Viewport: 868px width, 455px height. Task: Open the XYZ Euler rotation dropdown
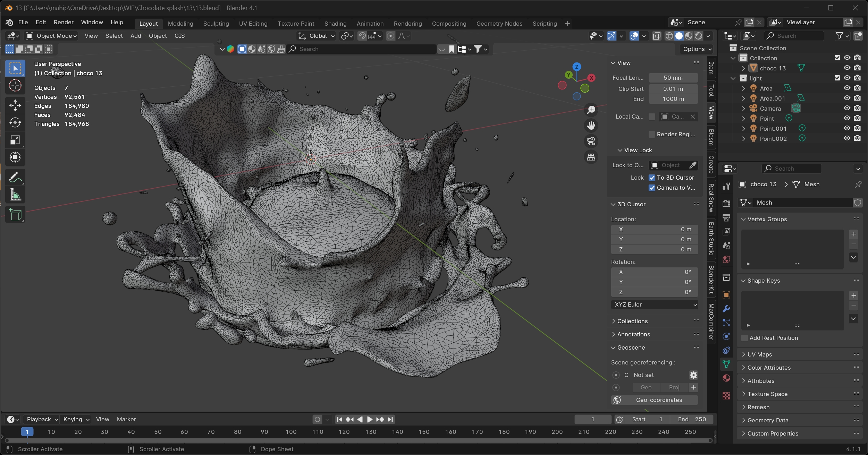point(655,304)
